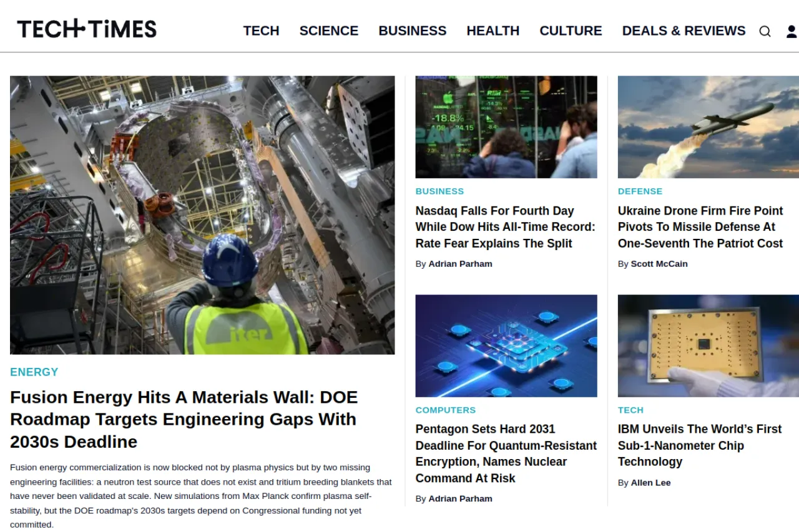Open the IBM chip wafer thumbnail
The image size is (799, 532).
[708, 346]
